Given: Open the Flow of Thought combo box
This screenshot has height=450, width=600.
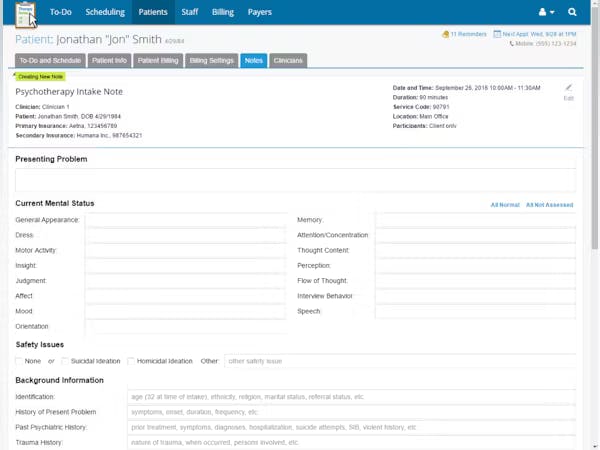Looking at the screenshot, I should [x=475, y=281].
